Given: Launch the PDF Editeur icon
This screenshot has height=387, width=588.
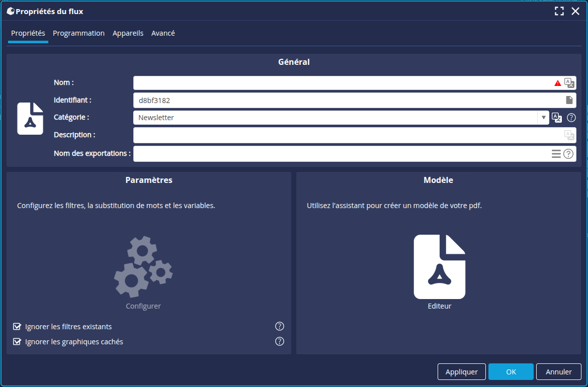Looking at the screenshot, I should 439,267.
